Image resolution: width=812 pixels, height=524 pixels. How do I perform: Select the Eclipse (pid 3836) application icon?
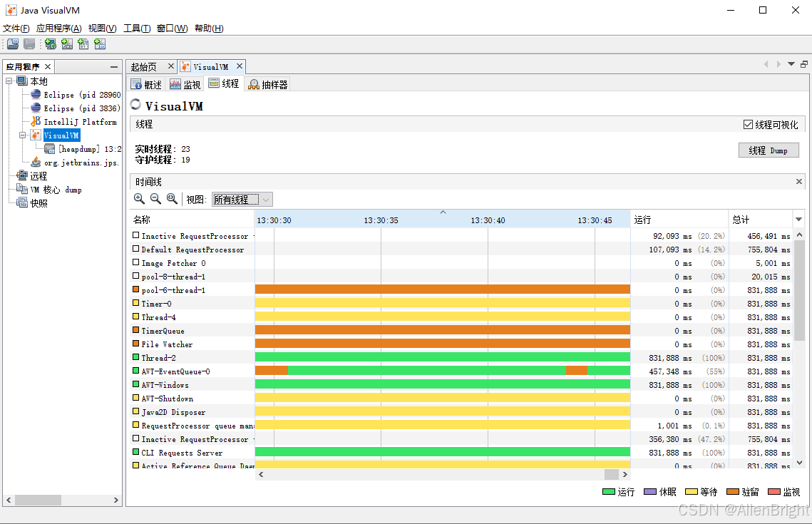[36, 108]
